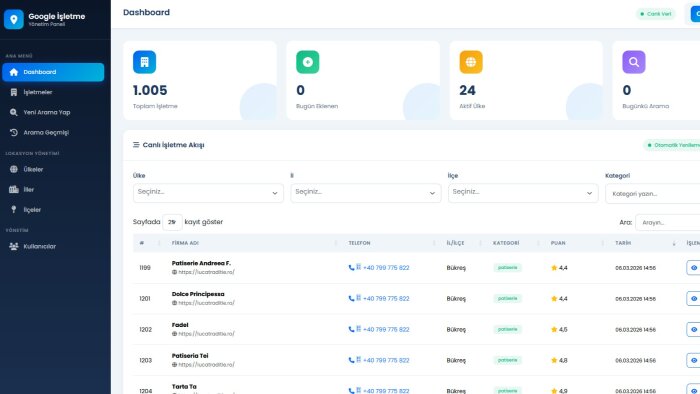Open İller menu item
This screenshot has height=394, width=700.
pos(53,189)
